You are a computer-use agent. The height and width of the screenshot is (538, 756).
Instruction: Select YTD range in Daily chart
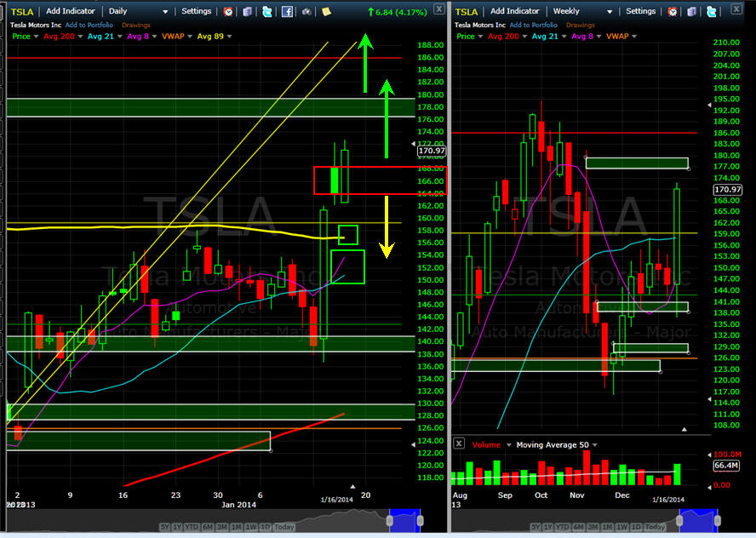(192, 527)
